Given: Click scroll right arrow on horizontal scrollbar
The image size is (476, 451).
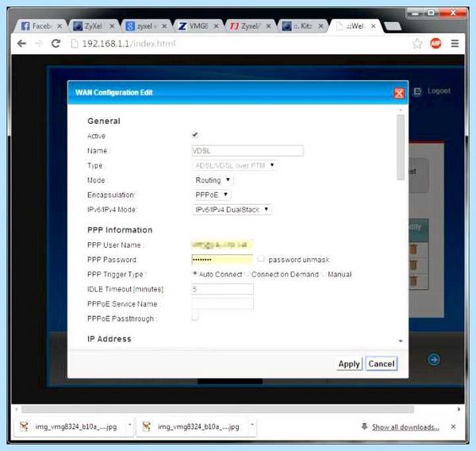Looking at the screenshot, I should pos(459,410).
